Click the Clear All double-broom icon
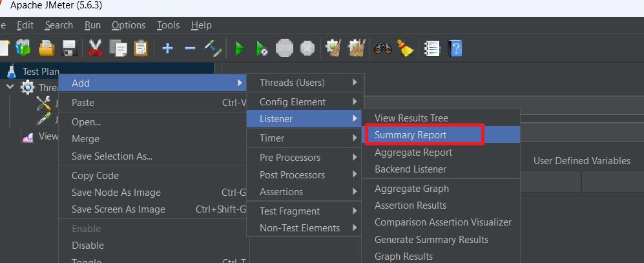Viewport: 644px width, 263px height. tap(357, 48)
